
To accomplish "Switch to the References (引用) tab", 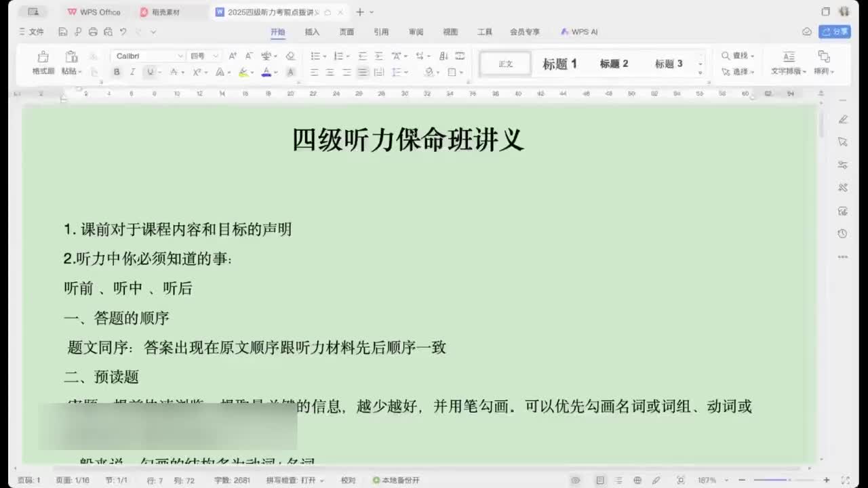I will [x=381, y=32].
